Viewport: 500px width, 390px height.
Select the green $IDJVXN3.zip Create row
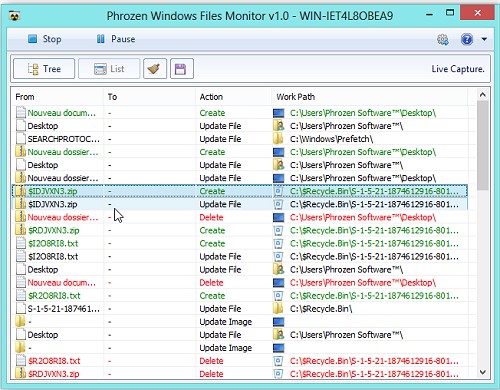click(239, 191)
